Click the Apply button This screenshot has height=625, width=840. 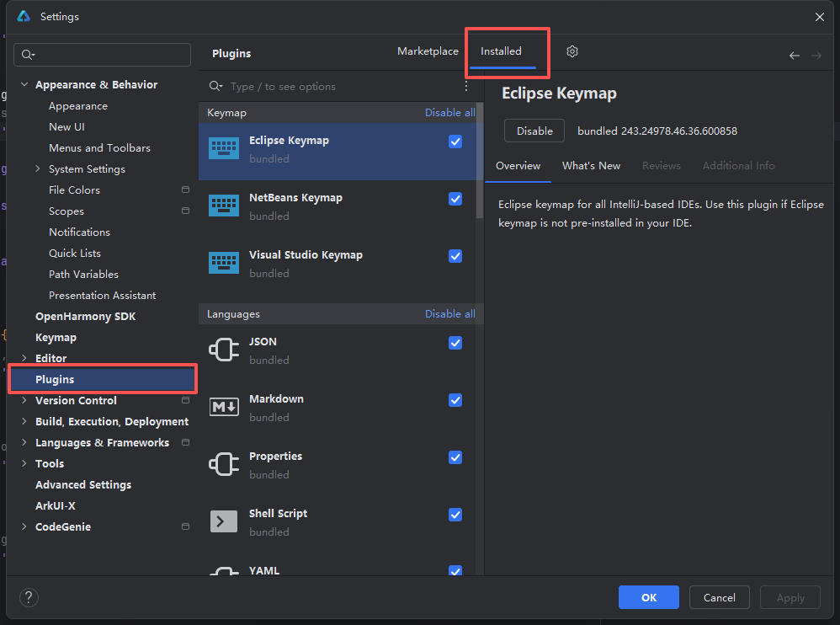coord(790,597)
